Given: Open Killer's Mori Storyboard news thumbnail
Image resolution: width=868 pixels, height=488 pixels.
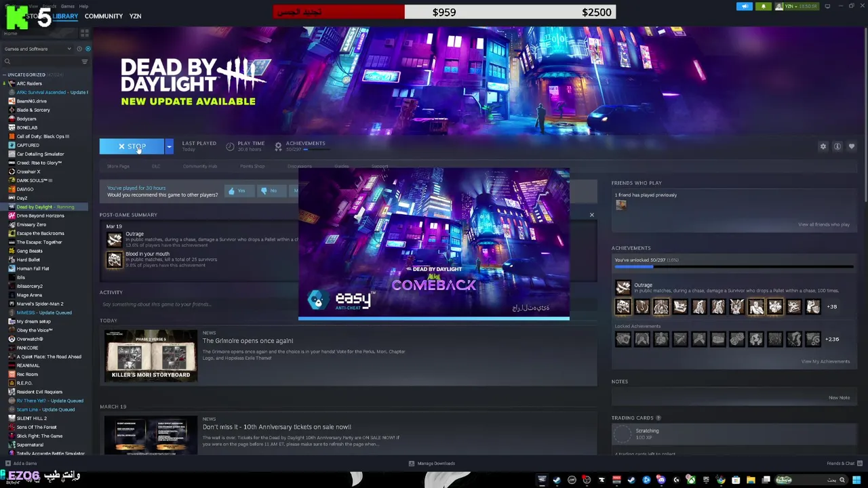Looking at the screenshot, I should (x=151, y=356).
